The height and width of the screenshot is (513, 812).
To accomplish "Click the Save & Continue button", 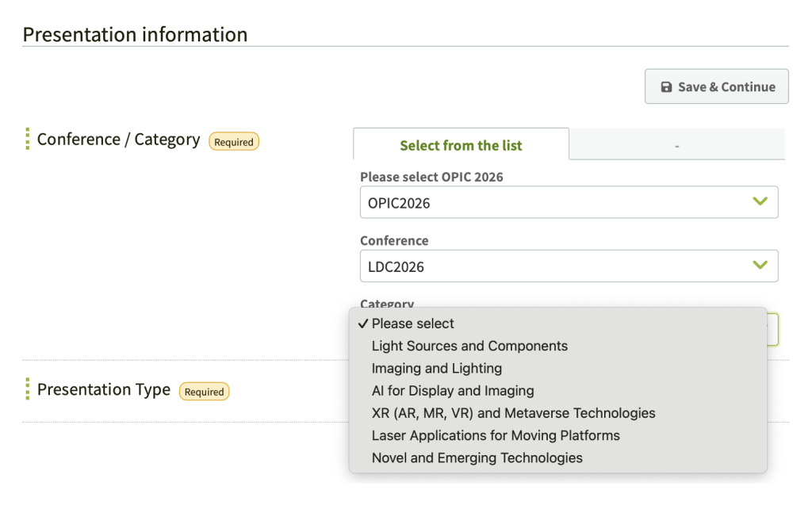I will 716,86.
